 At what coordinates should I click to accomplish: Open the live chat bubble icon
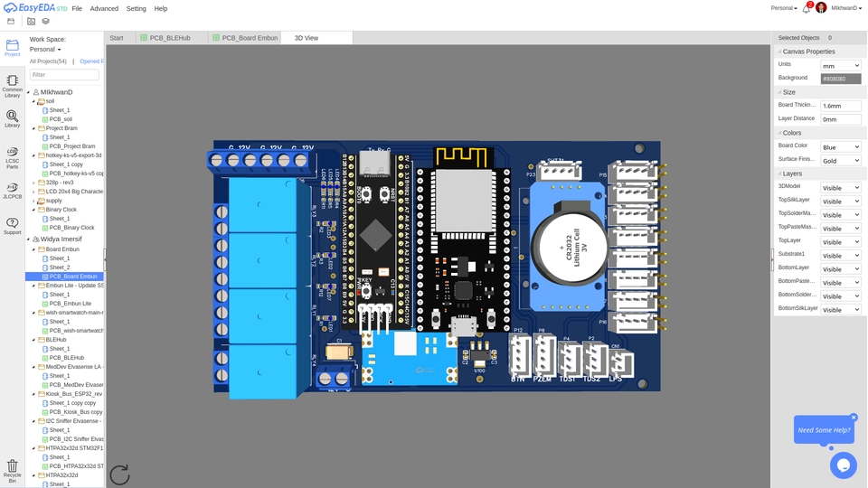[x=843, y=465]
